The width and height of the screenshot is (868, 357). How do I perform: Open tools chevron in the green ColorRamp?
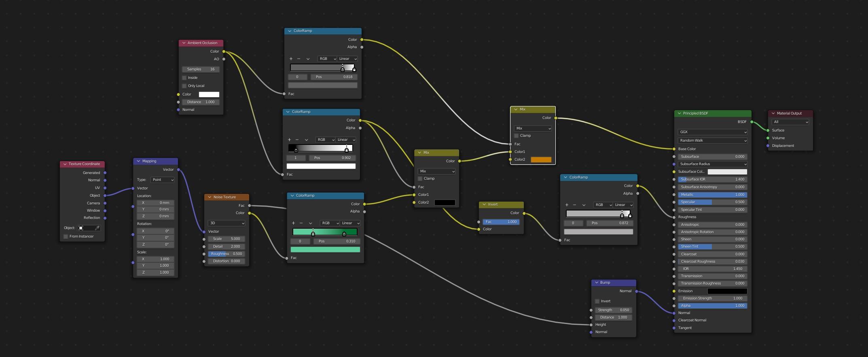point(310,223)
